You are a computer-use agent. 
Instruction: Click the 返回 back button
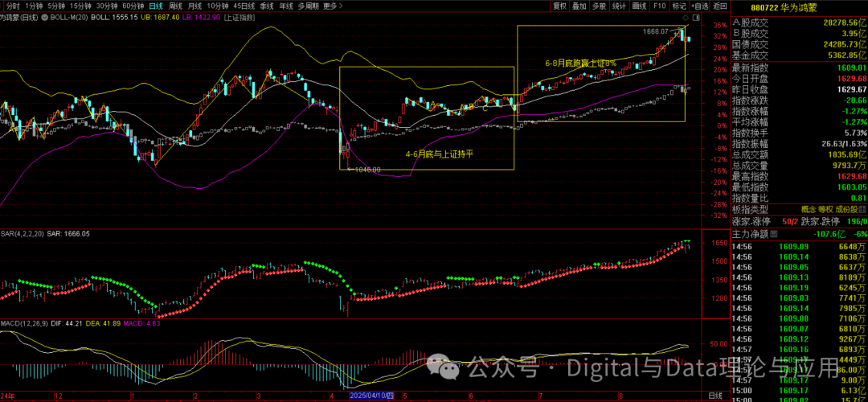click(720, 6)
